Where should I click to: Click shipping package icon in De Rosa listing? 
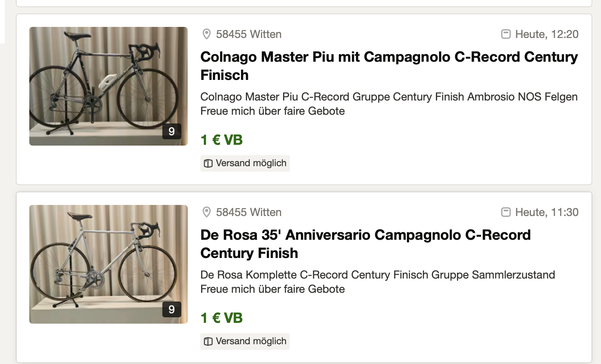(208, 341)
